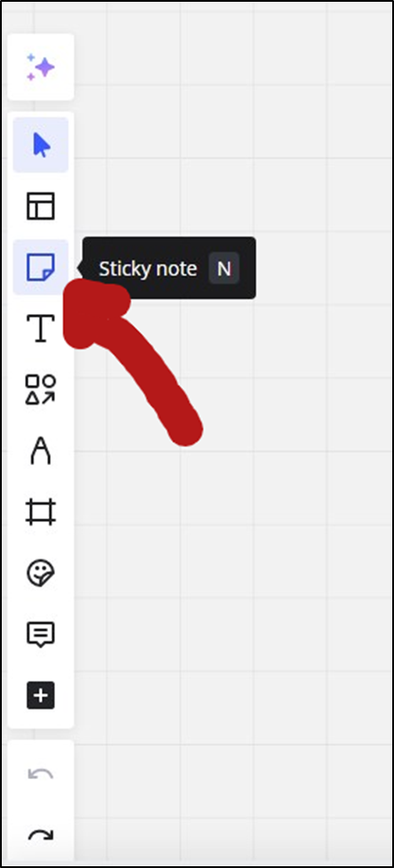Click empty canvas beside the Comment tool

(221, 634)
